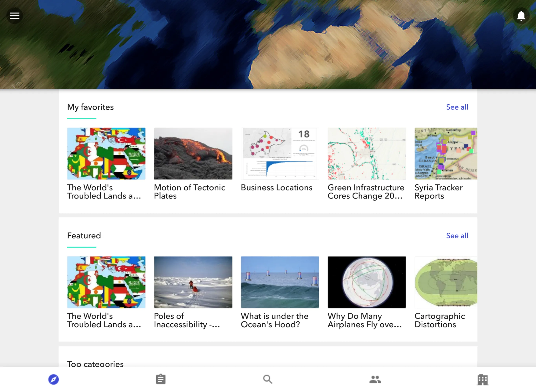Select the people/groups icon

click(x=375, y=379)
